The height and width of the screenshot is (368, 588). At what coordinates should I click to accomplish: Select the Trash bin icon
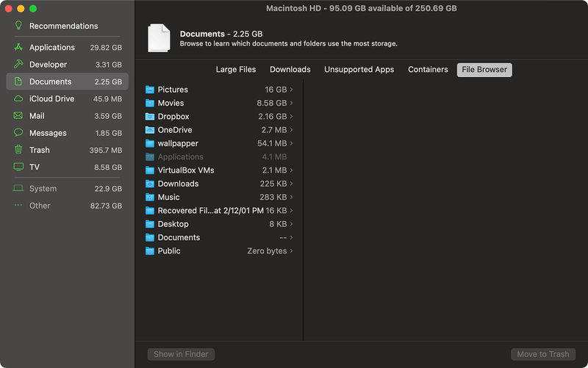click(18, 150)
